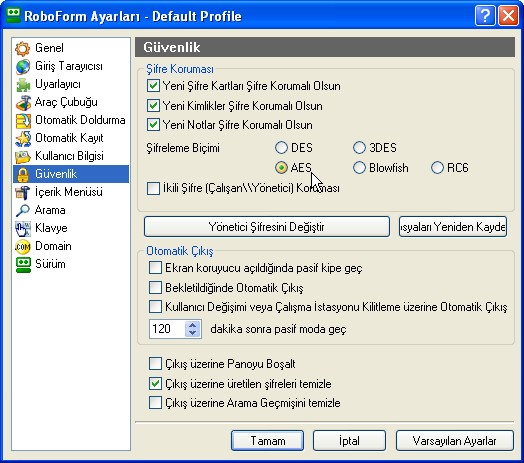This screenshot has height=463, width=524.
Task: Click the Yeniden Kaydet button
Action: [x=453, y=227]
